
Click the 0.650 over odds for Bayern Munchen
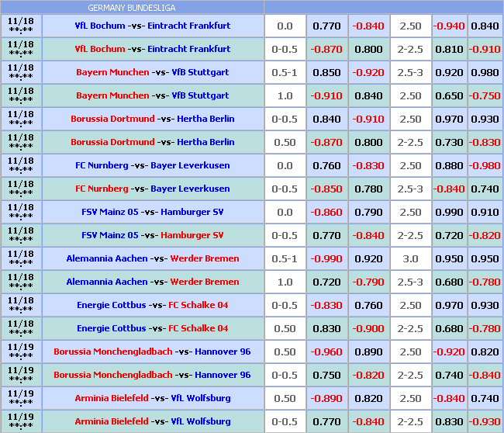coord(449,95)
